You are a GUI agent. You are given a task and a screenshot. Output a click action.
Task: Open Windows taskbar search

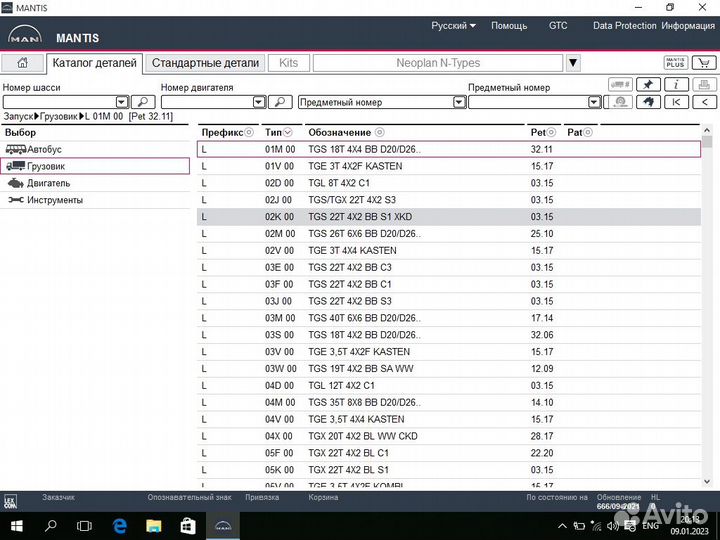coord(51,526)
